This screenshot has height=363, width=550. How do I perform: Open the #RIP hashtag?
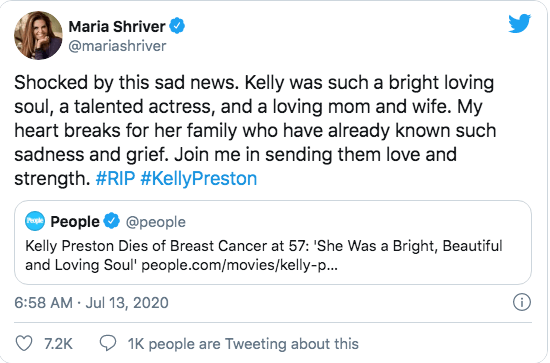[x=115, y=179]
